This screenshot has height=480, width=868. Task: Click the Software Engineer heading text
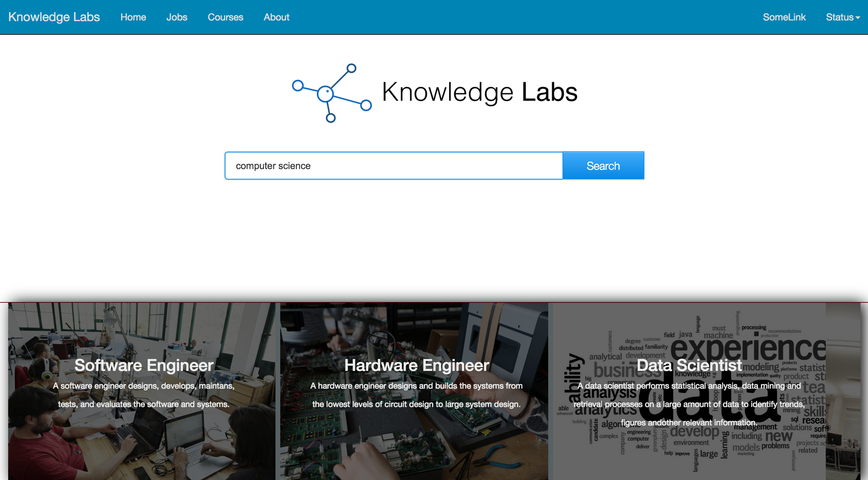pos(144,365)
